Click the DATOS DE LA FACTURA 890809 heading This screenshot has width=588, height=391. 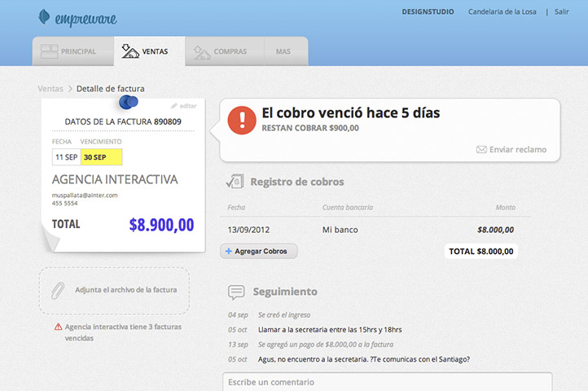123,121
